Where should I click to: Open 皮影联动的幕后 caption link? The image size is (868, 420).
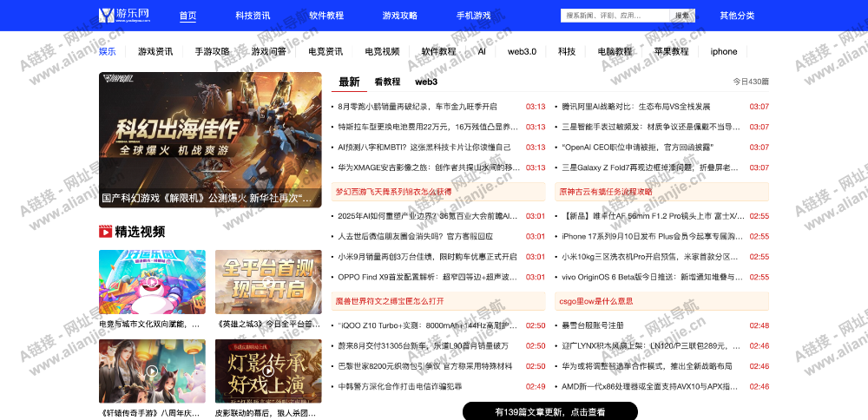(266, 413)
